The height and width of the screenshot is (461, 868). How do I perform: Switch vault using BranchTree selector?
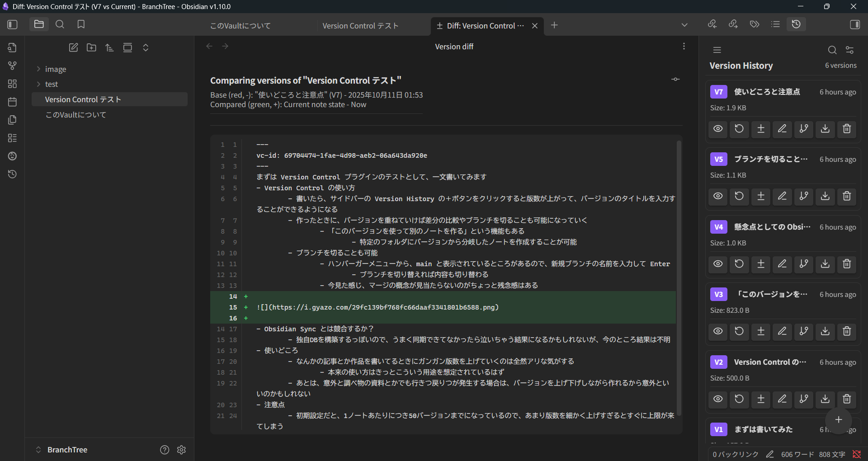click(x=61, y=450)
